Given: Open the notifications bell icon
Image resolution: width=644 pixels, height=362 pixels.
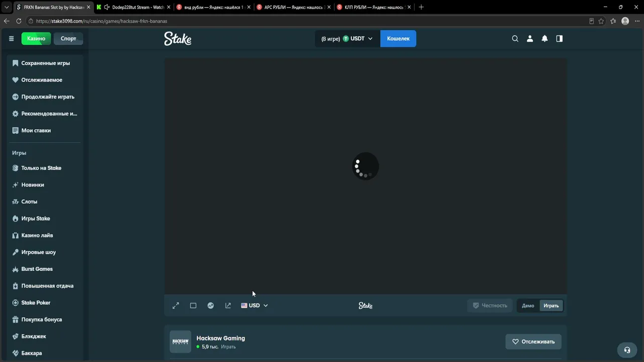Looking at the screenshot, I should (x=544, y=39).
